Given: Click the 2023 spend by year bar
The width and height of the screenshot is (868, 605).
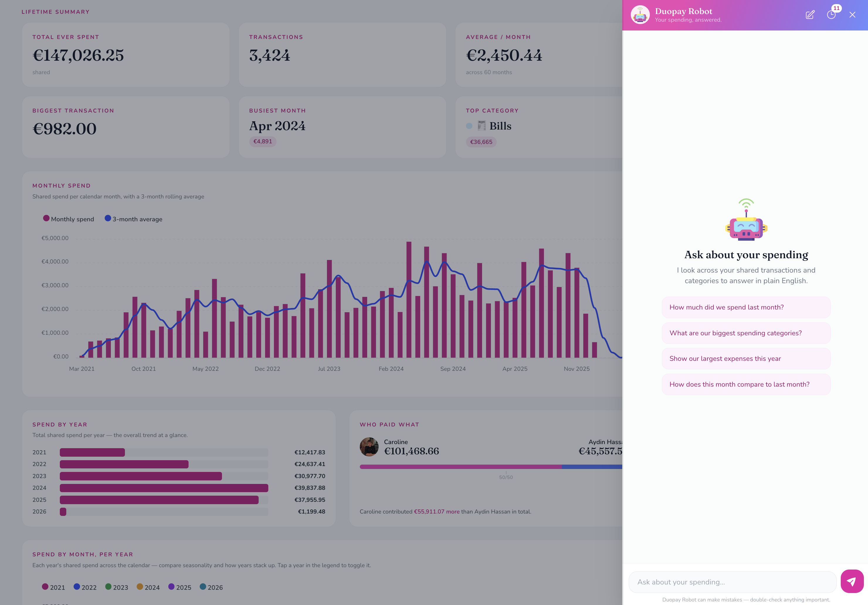Looking at the screenshot, I should coord(141,476).
